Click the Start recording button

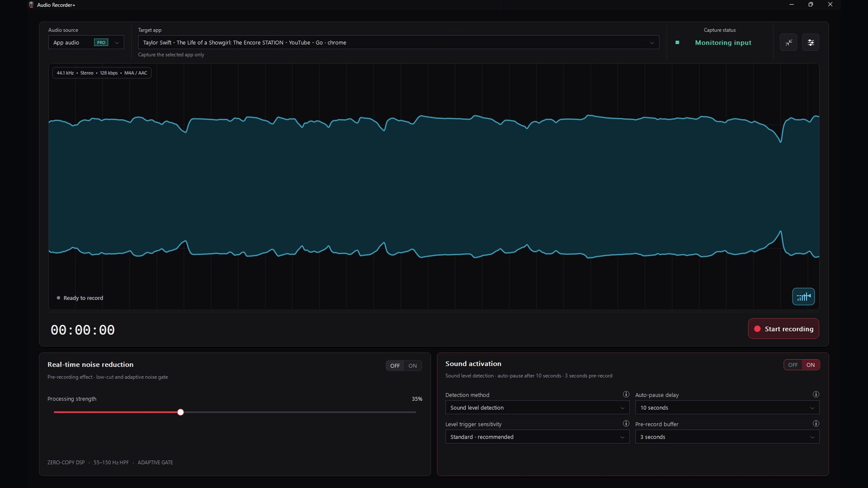click(783, 329)
